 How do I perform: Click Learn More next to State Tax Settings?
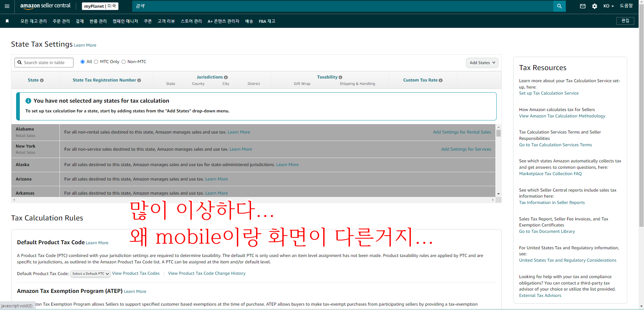(85, 45)
